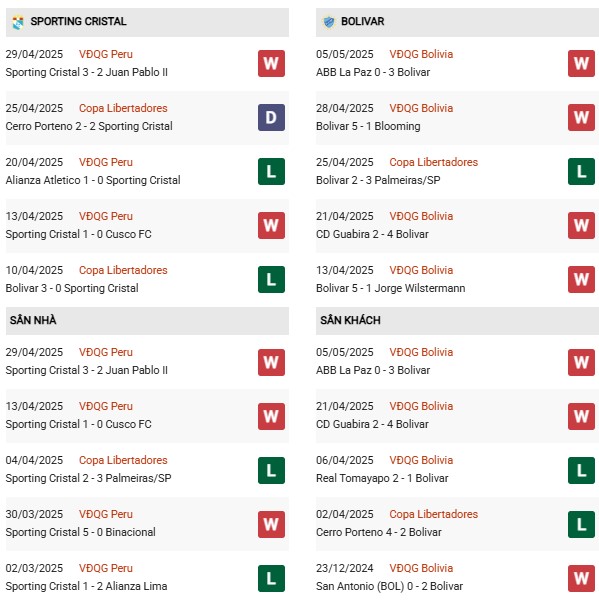Open VĐQG Peru link dated 30/03/2025

click(x=106, y=514)
